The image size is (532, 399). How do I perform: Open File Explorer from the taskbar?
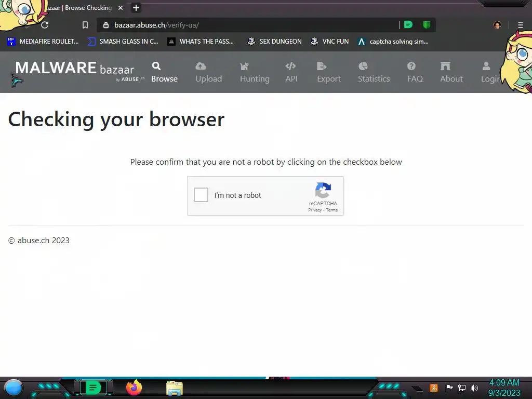[175, 388]
